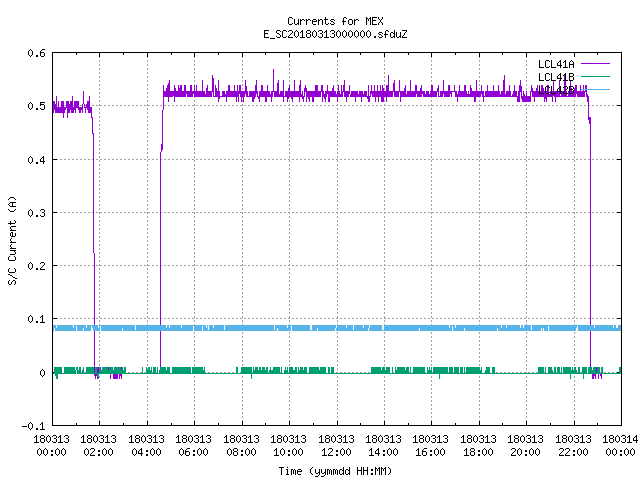Click the y-axis tick value -0.1

33,426
